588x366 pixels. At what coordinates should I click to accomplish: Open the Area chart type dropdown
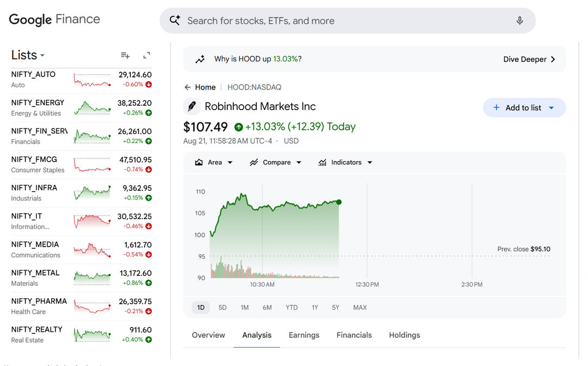tap(214, 162)
